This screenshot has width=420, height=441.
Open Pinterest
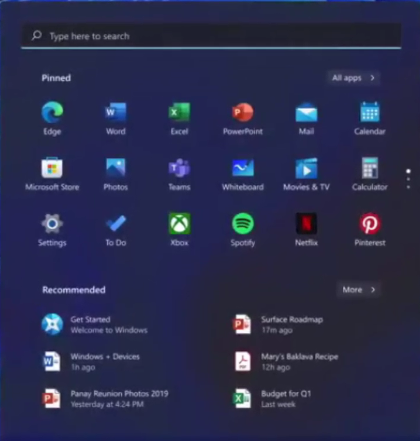[x=370, y=229]
